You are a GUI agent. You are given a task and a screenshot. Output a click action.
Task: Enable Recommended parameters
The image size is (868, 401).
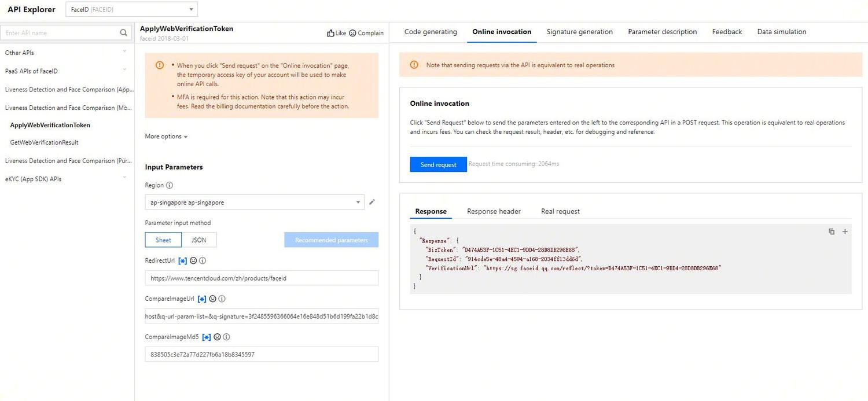click(331, 240)
